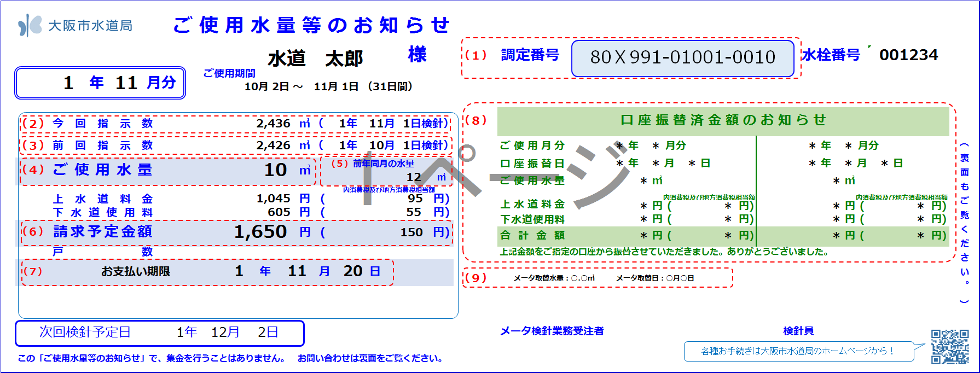Click the red (7) marker beside お支払い期限
This screenshot has height=373, width=980.
tap(32, 271)
